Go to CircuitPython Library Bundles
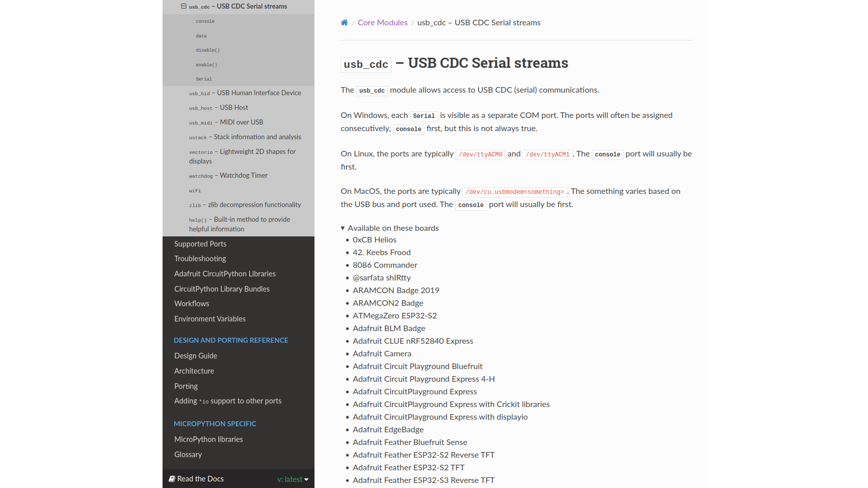 (222, 289)
